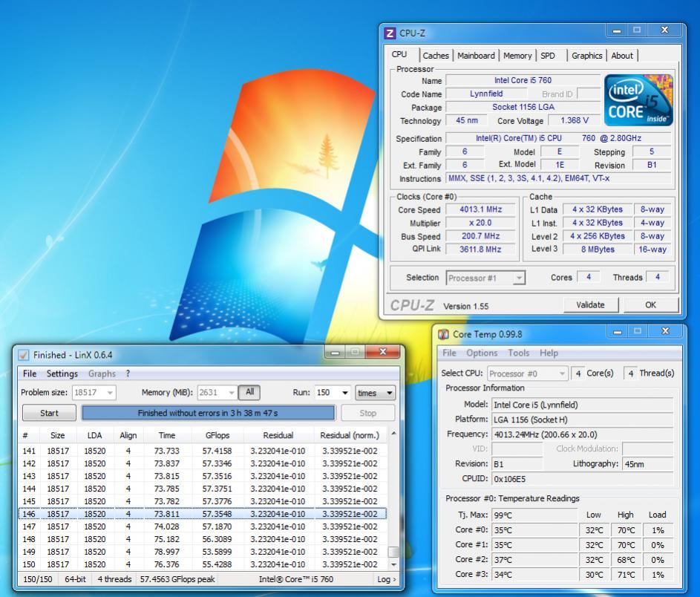Viewport: 700px width, 597px height.
Task: Sort by the Residual (norm.) column header
Action: pos(350,435)
